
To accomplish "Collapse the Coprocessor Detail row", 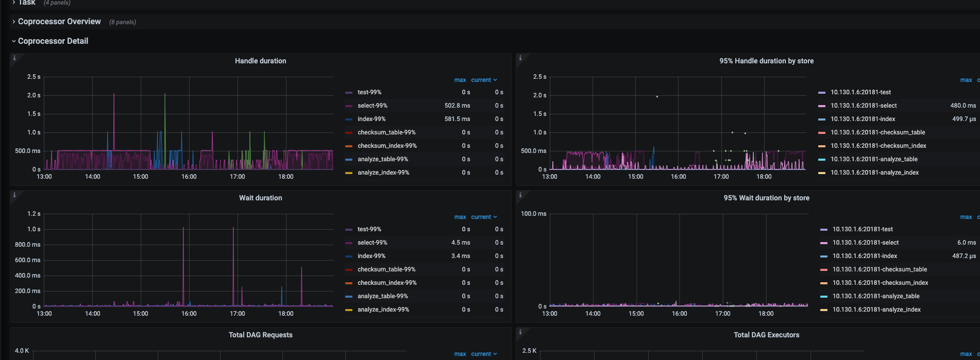I will [53, 41].
